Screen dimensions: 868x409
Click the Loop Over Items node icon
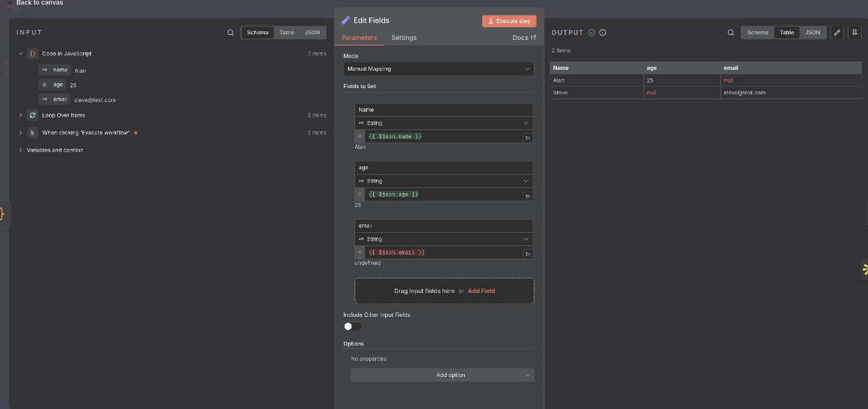[32, 115]
